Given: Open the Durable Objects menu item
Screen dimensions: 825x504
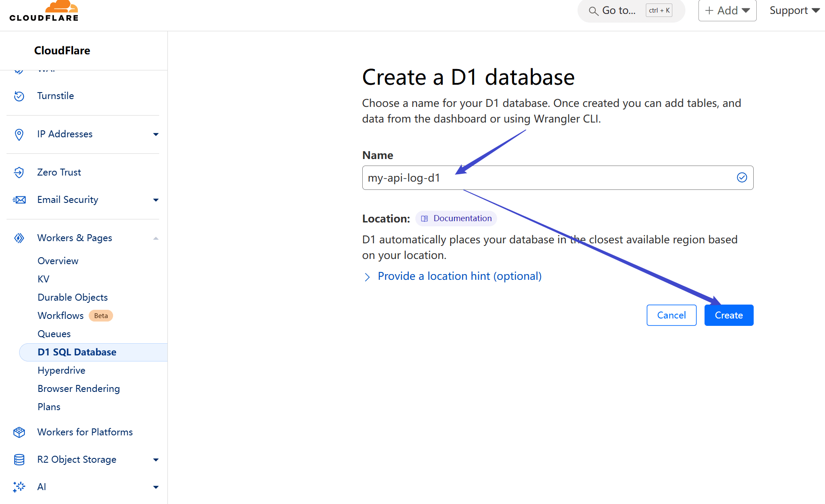Looking at the screenshot, I should (x=73, y=298).
